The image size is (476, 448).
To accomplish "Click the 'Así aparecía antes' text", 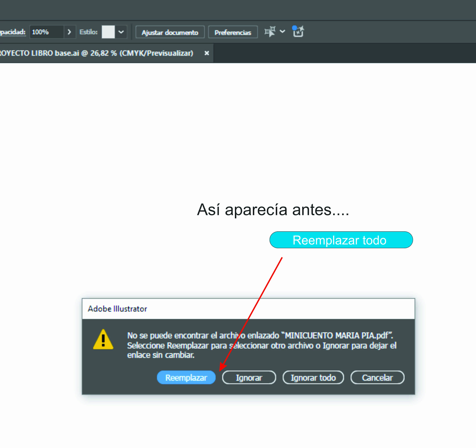I will pos(273,210).
